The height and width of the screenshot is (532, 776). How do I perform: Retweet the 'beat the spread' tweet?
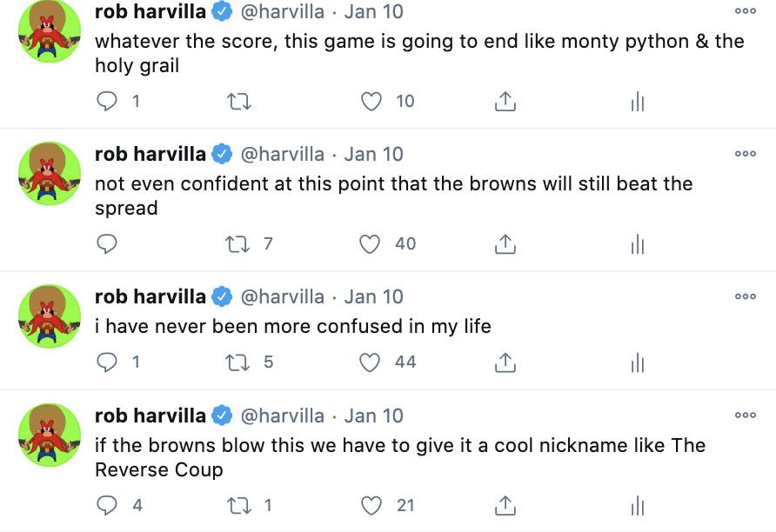(238, 244)
